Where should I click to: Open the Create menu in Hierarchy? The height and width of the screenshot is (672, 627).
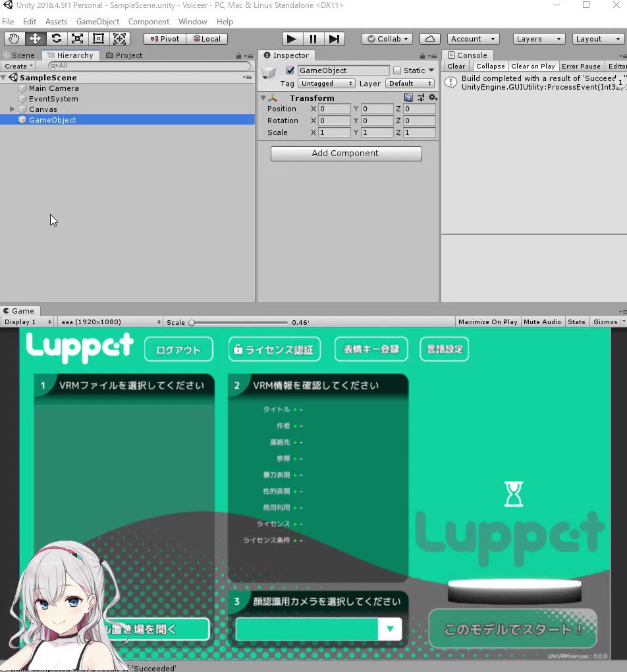(18, 67)
